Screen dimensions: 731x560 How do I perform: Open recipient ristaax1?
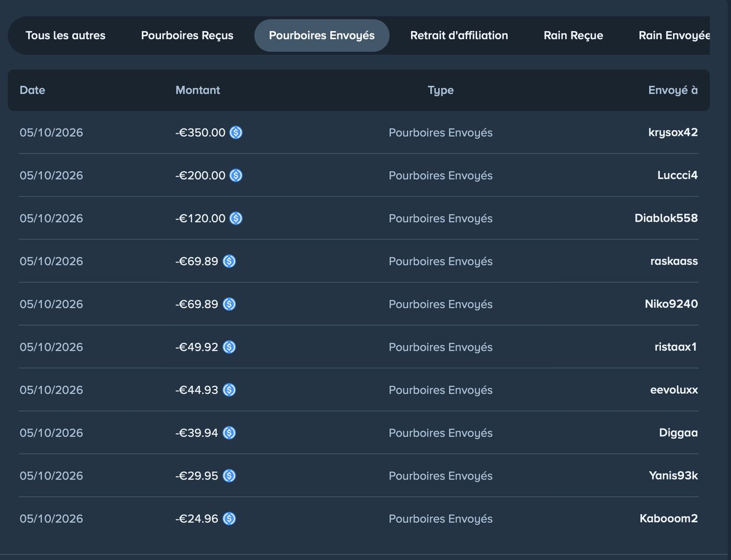point(676,347)
